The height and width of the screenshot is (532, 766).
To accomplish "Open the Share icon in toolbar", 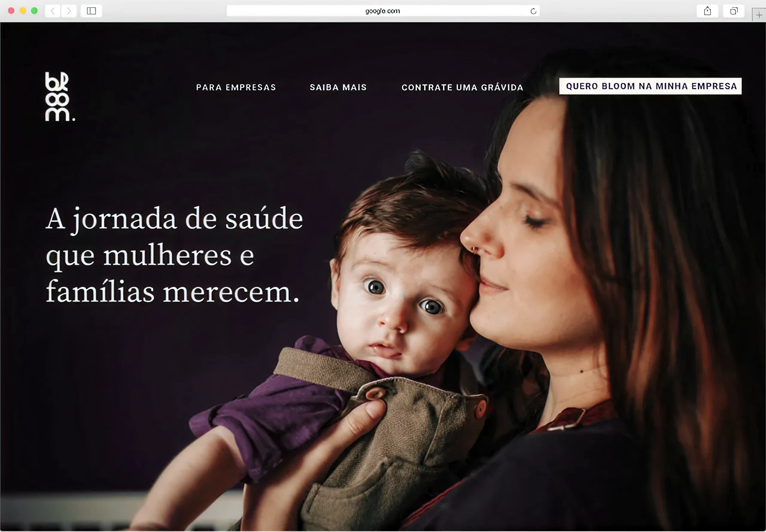I will tap(707, 11).
